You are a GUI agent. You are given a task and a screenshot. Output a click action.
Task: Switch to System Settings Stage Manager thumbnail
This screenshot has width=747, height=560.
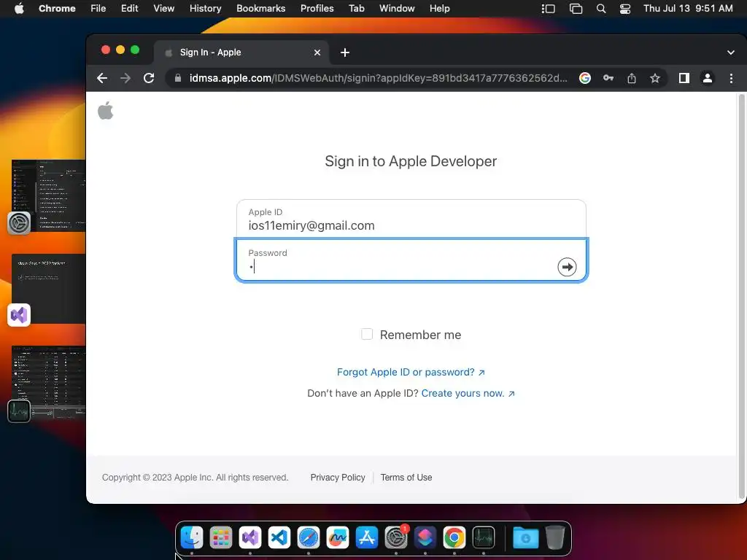click(x=49, y=195)
